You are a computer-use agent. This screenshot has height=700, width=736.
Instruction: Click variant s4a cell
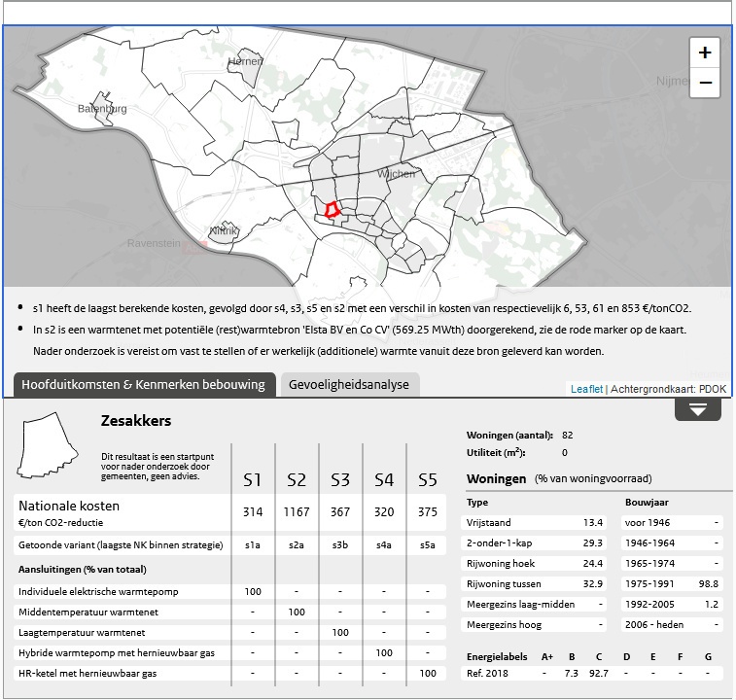[384, 545]
